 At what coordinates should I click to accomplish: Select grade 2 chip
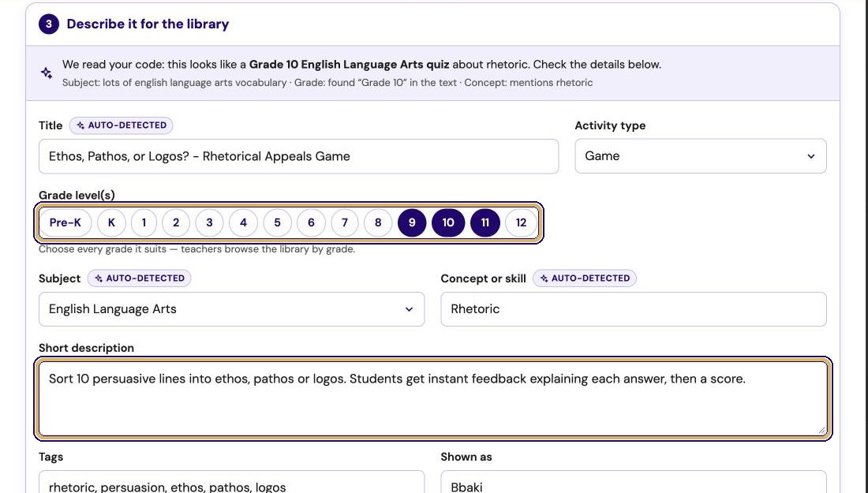click(x=176, y=222)
